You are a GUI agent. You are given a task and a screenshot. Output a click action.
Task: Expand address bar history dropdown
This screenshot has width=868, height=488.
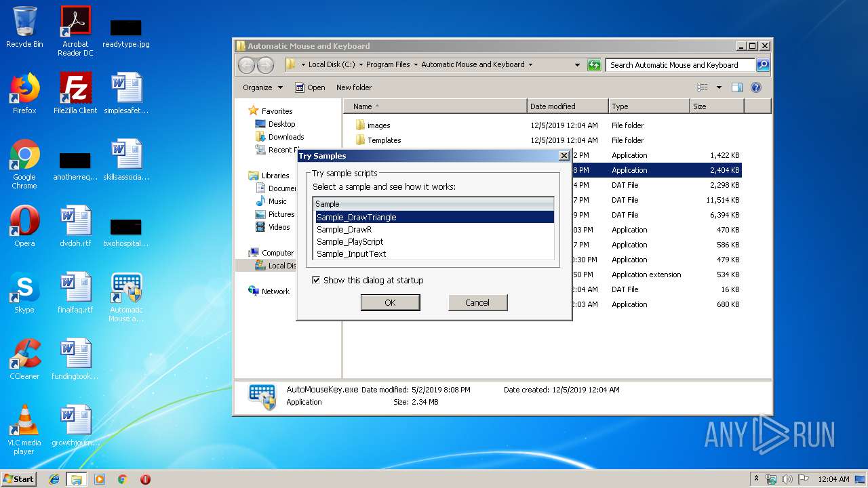tap(577, 65)
